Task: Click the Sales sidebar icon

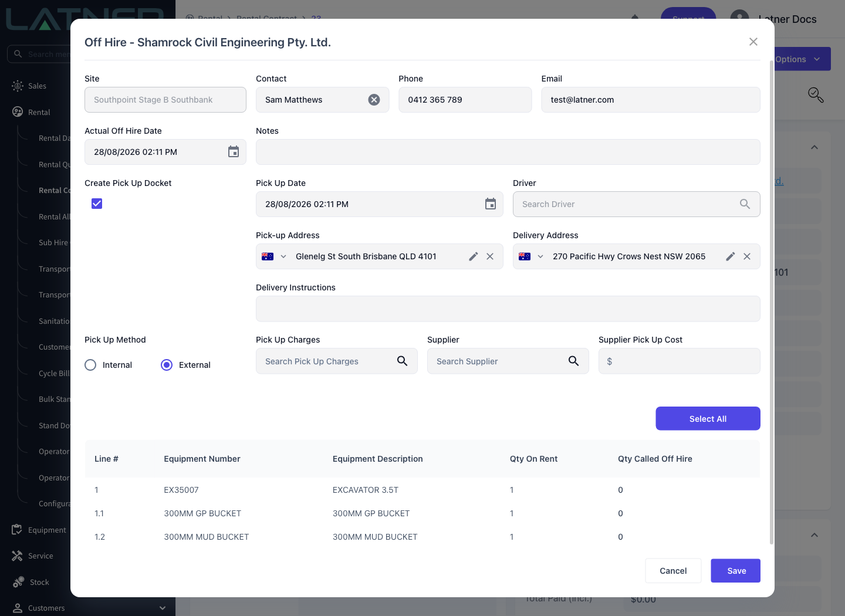Action: click(18, 86)
